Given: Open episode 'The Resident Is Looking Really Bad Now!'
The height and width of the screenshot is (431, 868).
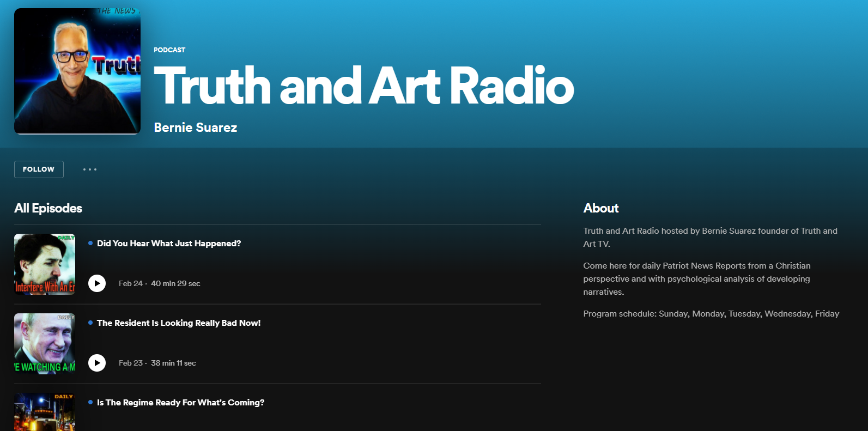Looking at the screenshot, I should pos(179,323).
